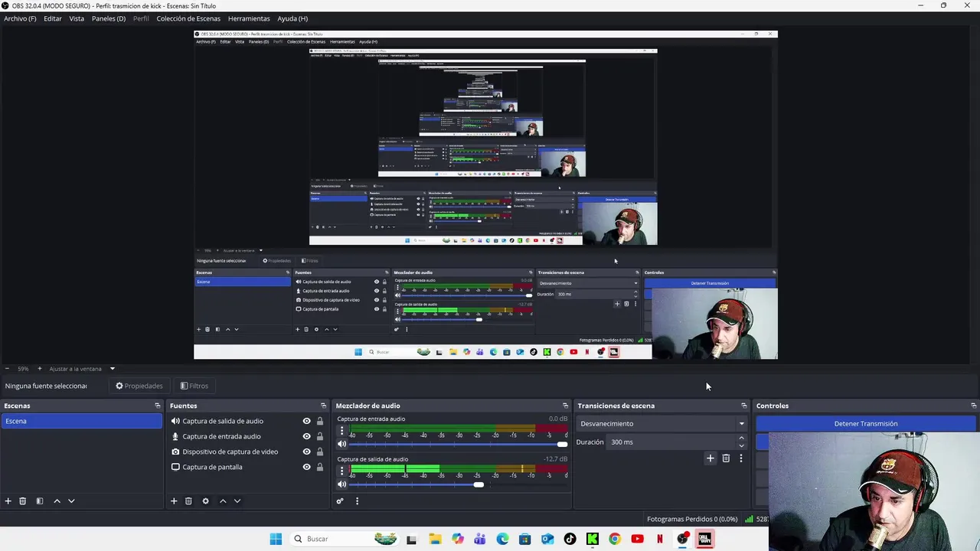Lock Captura de pantalla source
This screenshot has height=551, width=980.
point(320,467)
